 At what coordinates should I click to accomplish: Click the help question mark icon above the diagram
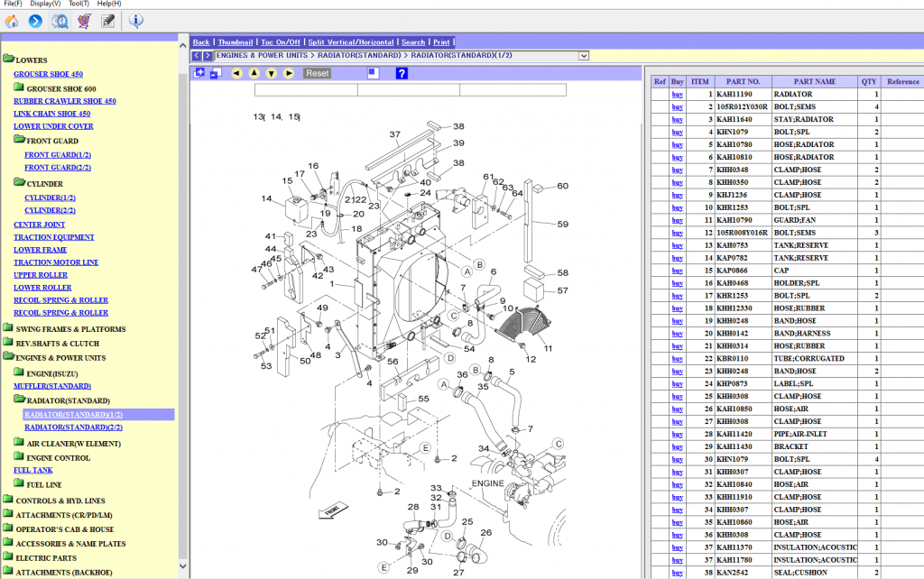pos(401,73)
